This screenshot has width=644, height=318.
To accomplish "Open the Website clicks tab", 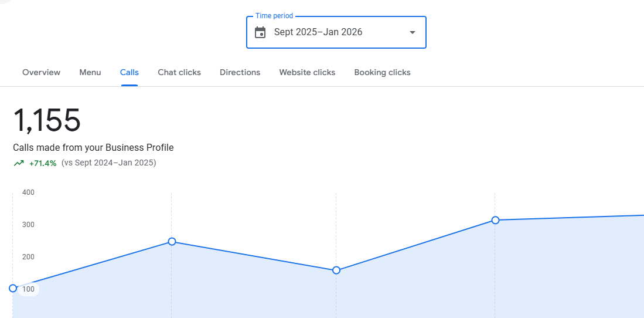I will click(x=307, y=72).
